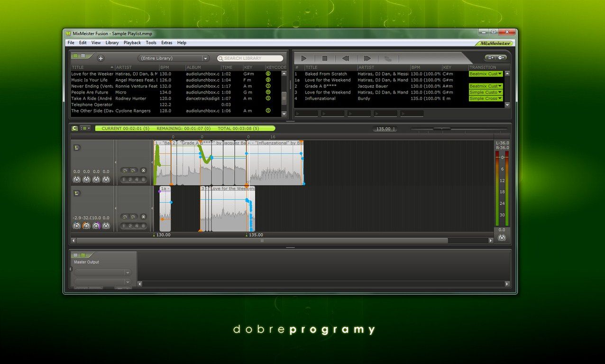
Task: Click the timeline zoom slider at top right
Action: click(441, 129)
